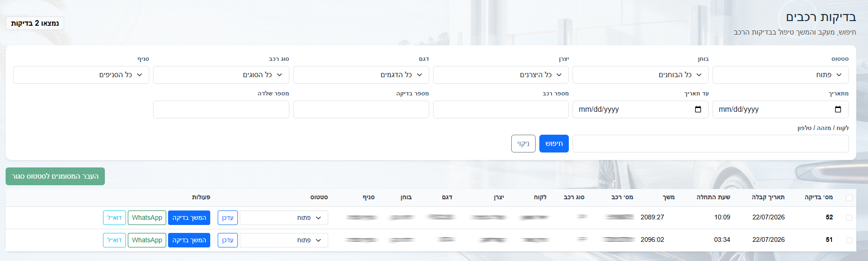Click דגם column header in table
This screenshot has width=868, height=261.
pos(447,197)
